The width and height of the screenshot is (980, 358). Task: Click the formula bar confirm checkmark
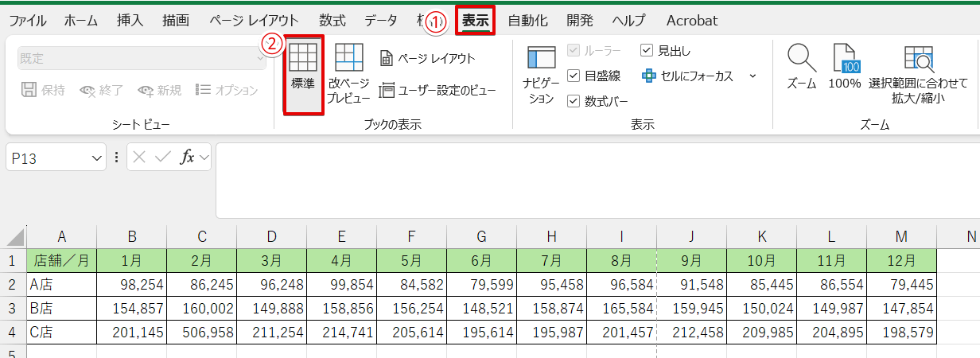click(x=163, y=157)
